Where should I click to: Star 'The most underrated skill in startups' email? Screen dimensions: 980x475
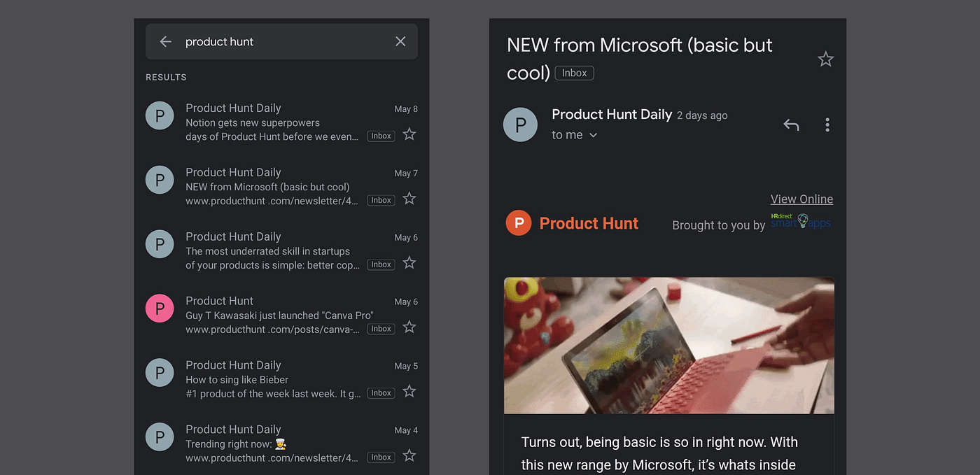(409, 263)
